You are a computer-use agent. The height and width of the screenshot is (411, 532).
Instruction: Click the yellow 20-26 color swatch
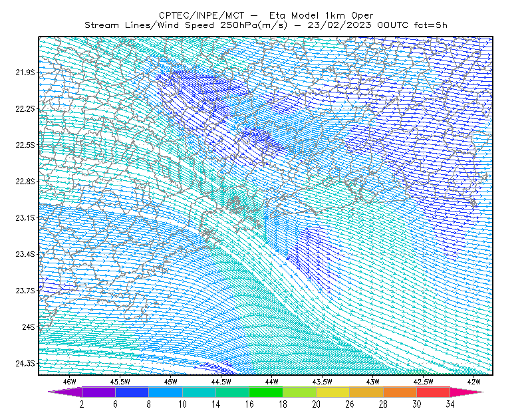pyautogui.click(x=333, y=392)
